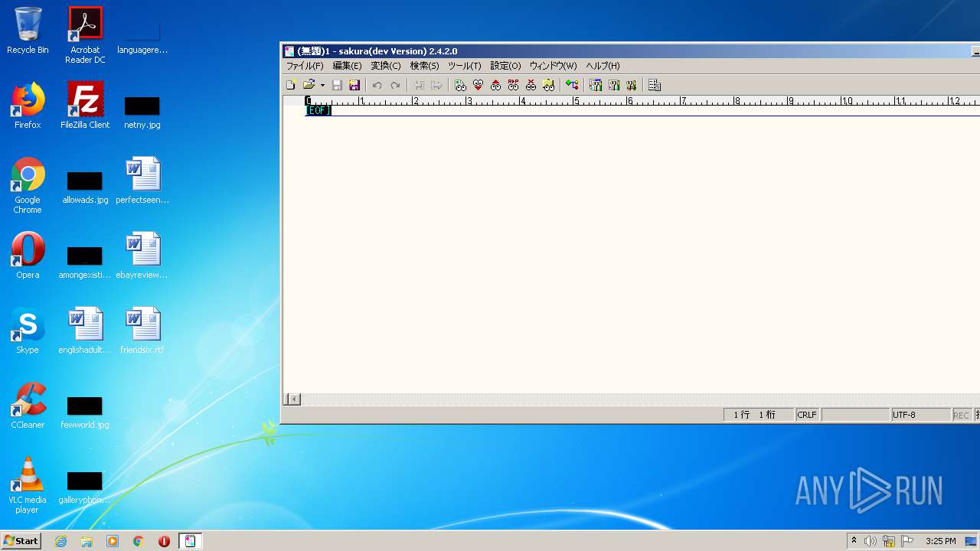The image size is (980, 551).
Task: Click the Open file folder icon
Action: pos(309,85)
